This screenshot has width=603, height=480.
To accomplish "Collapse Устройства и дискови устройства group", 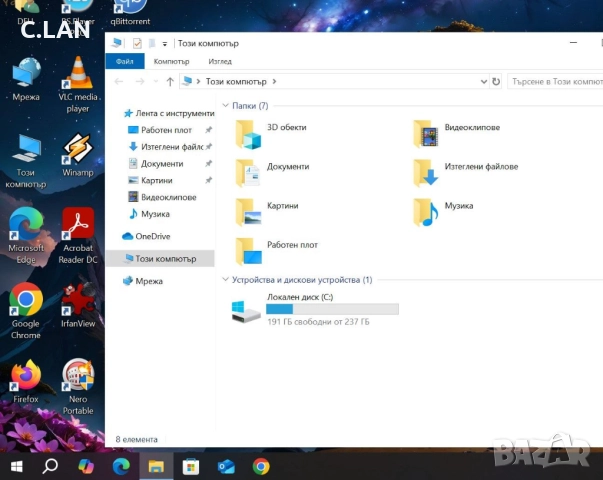I will click(226, 280).
